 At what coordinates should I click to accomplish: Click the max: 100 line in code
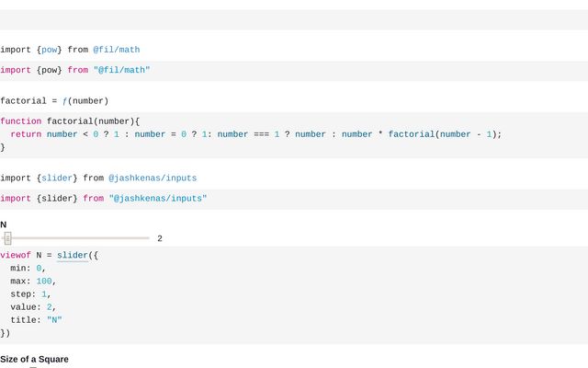(x=33, y=282)
